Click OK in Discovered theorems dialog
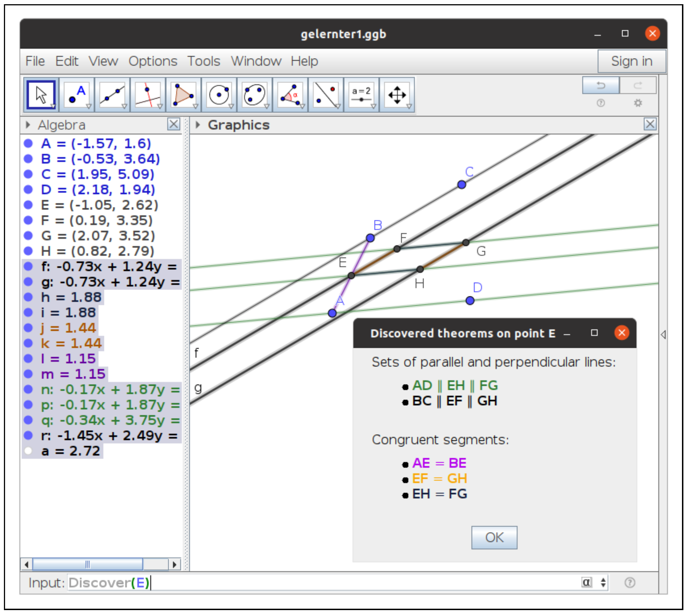This screenshot has width=689, height=616. click(x=494, y=537)
